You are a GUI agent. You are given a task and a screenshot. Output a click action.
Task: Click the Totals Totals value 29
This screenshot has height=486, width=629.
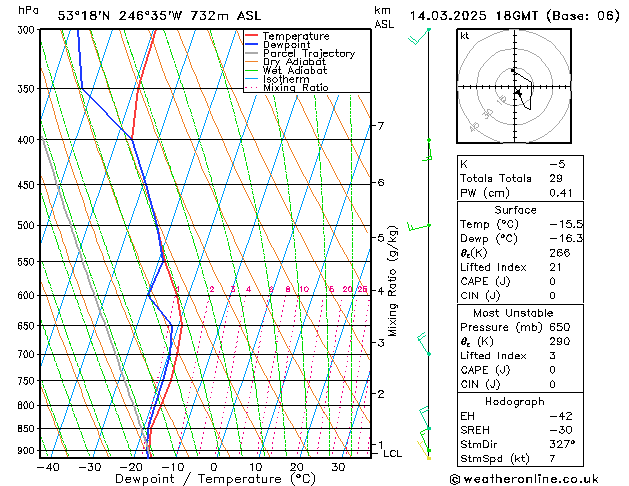click(x=556, y=178)
